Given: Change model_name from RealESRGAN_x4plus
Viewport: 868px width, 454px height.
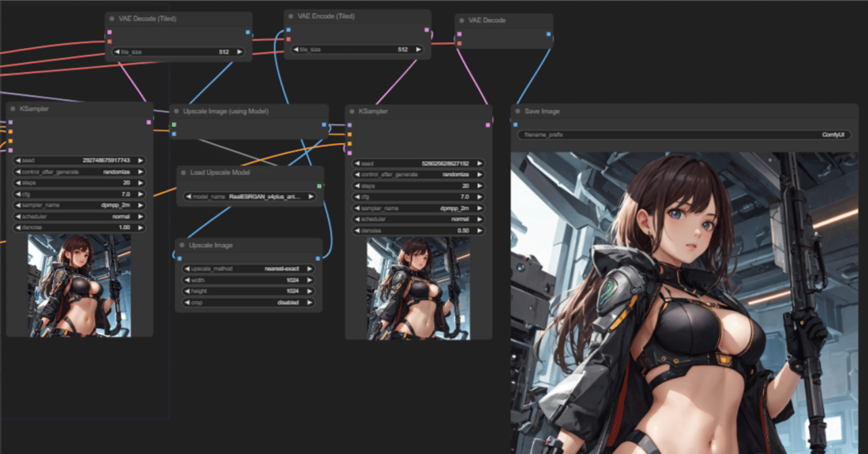Looking at the screenshot, I should [249, 197].
